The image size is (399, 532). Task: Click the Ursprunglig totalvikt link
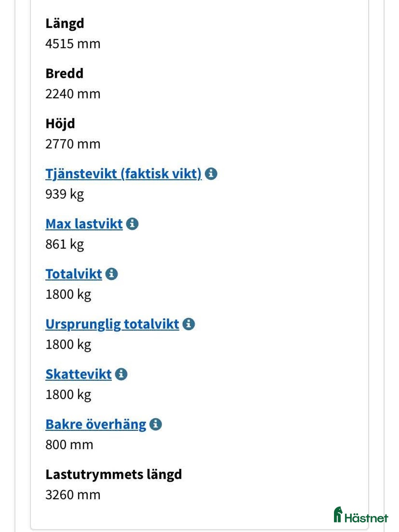(x=112, y=324)
